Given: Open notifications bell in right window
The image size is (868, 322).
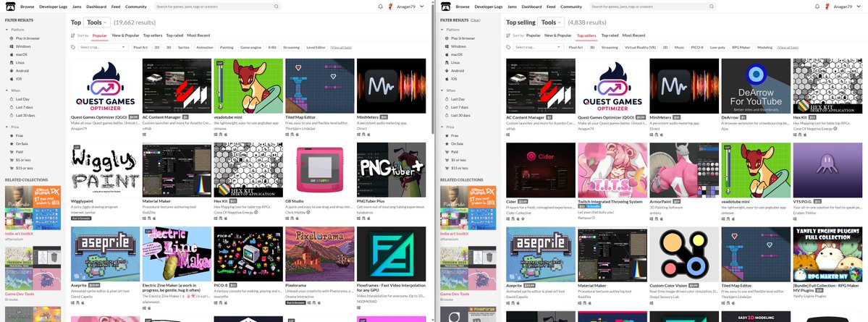Looking at the screenshot, I should pyautogui.click(x=817, y=7).
